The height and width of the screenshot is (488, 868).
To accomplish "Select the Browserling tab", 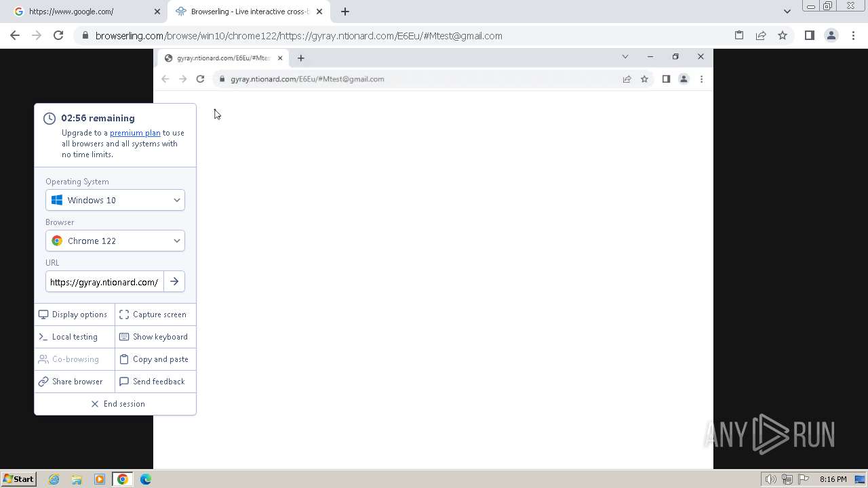I will click(248, 12).
